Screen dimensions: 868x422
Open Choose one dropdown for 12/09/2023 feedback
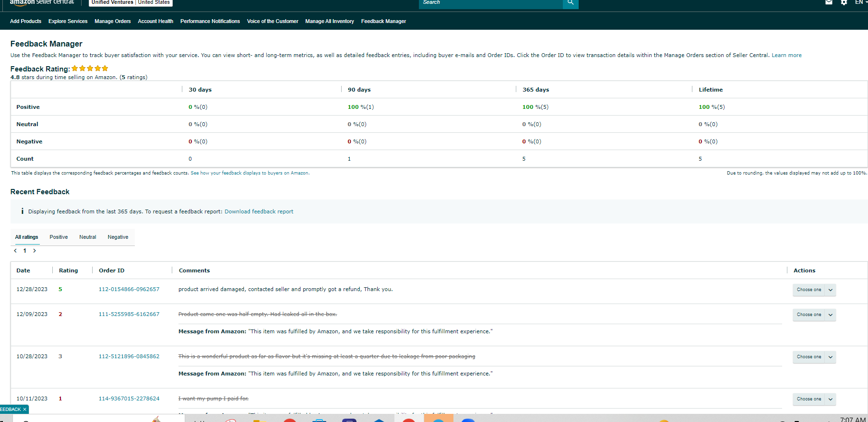pyautogui.click(x=814, y=315)
